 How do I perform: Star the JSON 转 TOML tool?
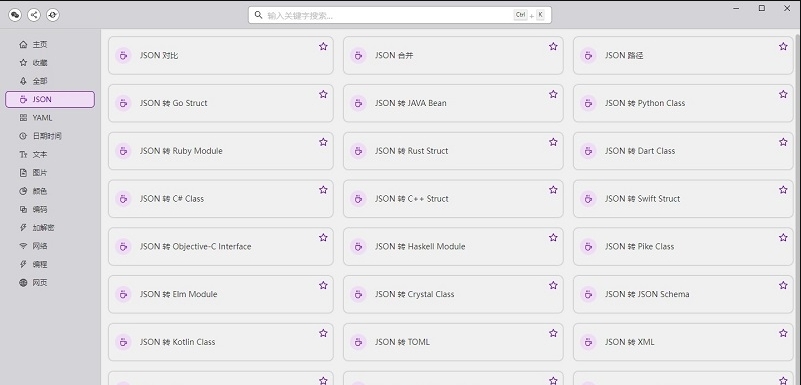coord(553,333)
